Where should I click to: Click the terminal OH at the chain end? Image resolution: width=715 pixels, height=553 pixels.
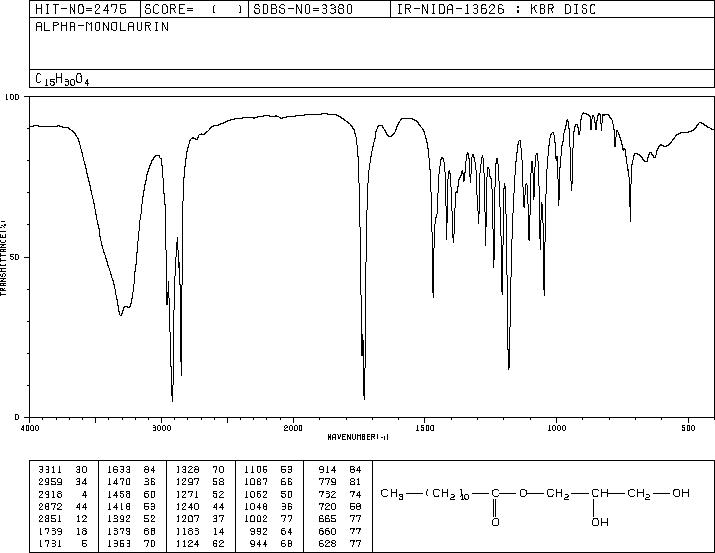[x=681, y=493]
